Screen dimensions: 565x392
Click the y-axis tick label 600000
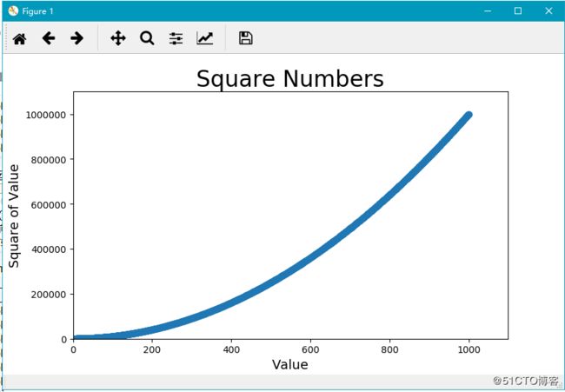[49, 204]
